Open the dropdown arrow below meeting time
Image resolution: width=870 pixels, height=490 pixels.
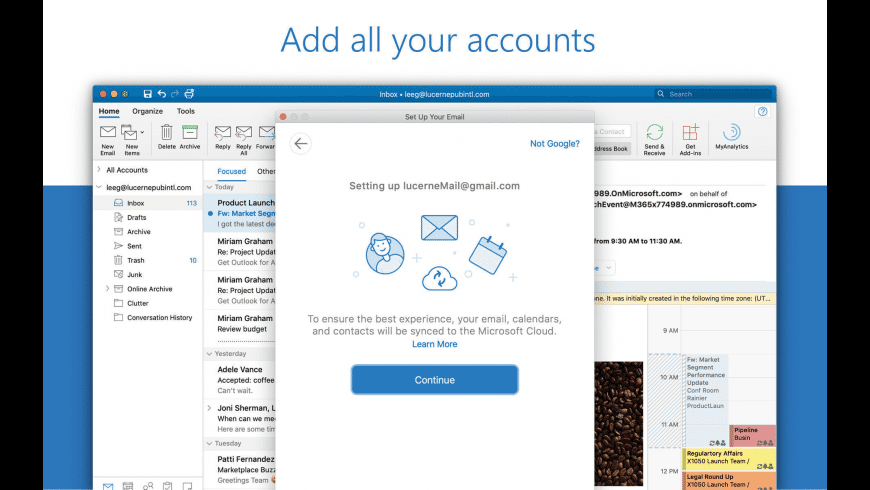[609, 268]
